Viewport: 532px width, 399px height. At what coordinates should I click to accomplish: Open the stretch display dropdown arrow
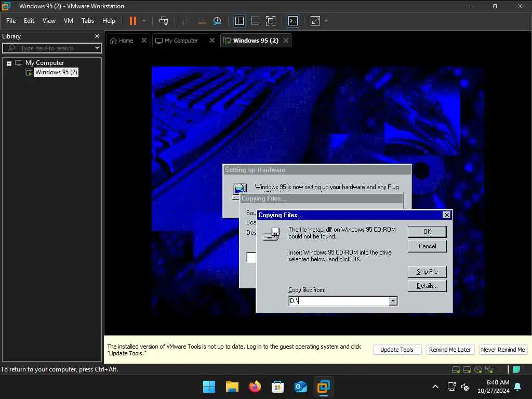click(x=326, y=21)
